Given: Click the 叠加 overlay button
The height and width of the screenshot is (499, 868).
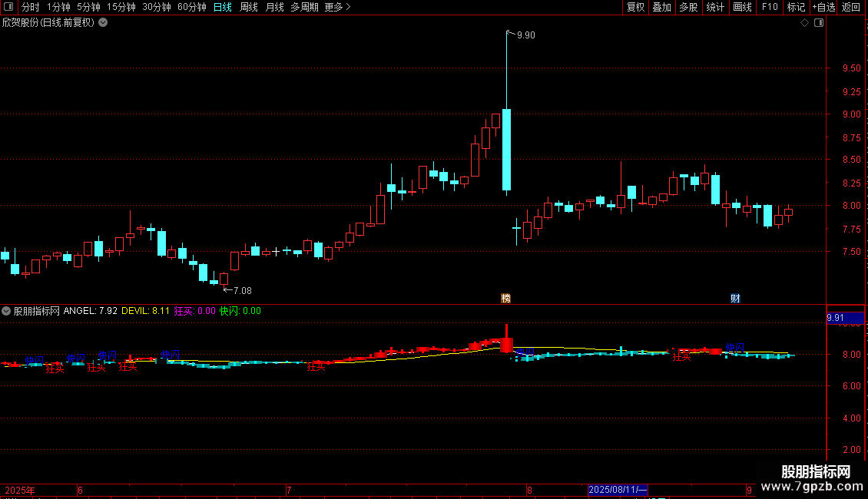Looking at the screenshot, I should point(661,7).
